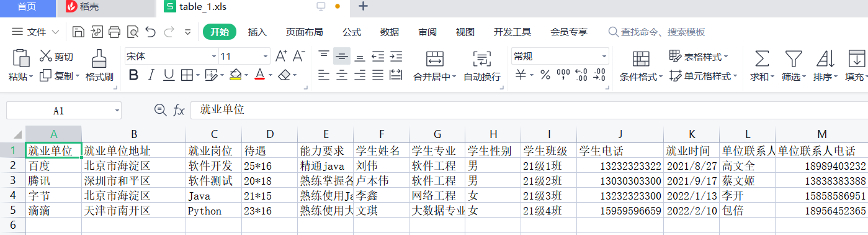Viewport: 868px width, 235px height.
Task: Toggle bold formatting
Action: [x=133, y=75]
